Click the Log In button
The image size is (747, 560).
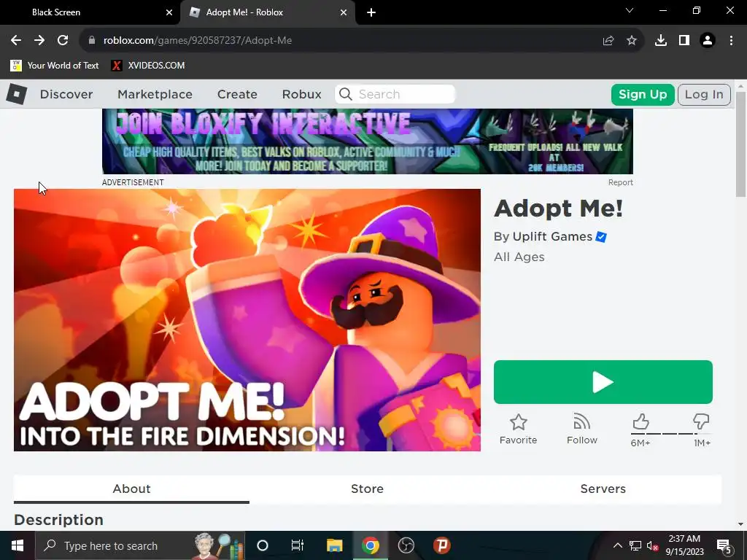[x=704, y=94]
